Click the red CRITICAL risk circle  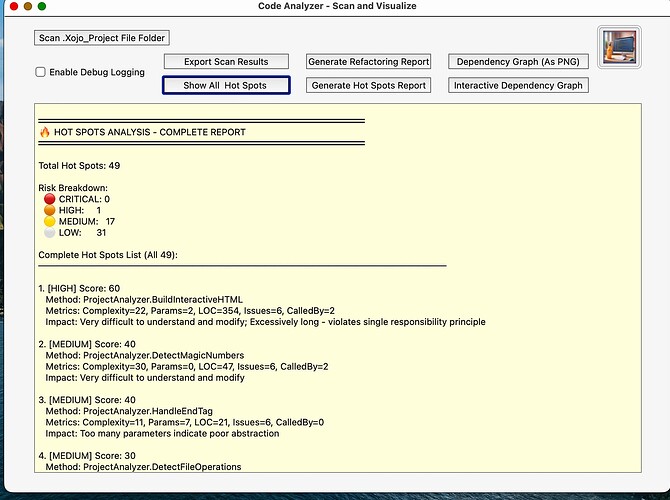[x=50, y=199]
